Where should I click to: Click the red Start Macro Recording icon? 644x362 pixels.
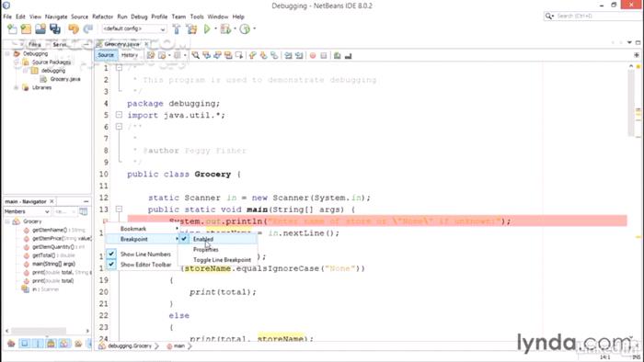pyautogui.click(x=313, y=55)
